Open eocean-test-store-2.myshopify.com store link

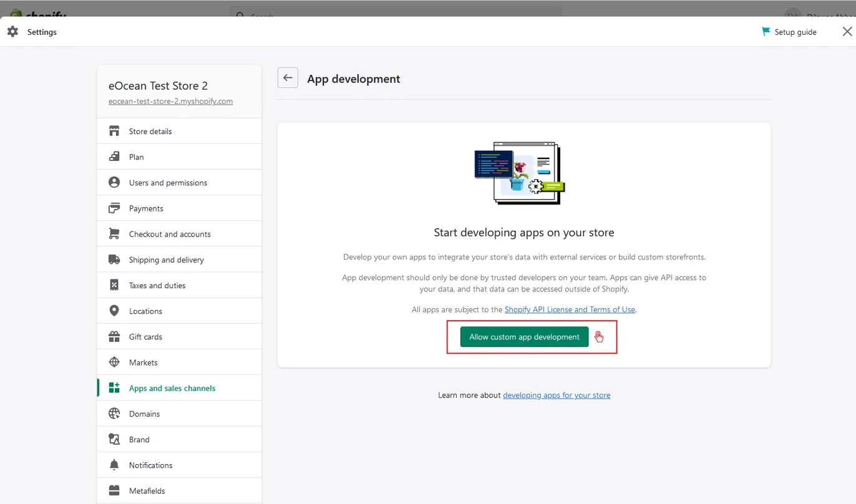[x=170, y=101]
